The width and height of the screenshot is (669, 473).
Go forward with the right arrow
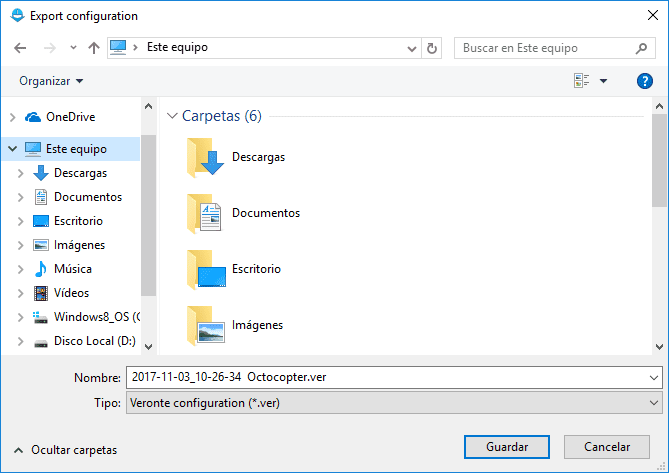(x=49, y=48)
